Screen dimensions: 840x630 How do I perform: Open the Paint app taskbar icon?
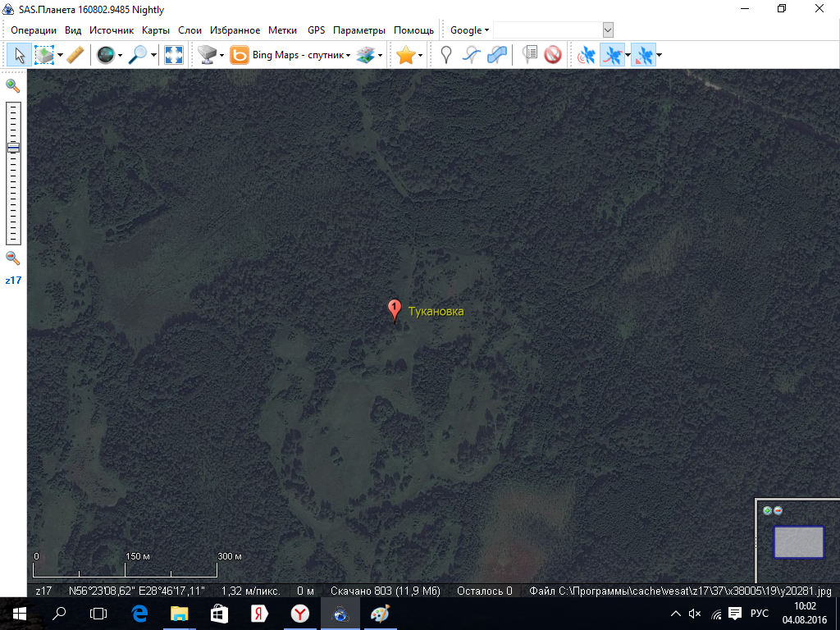pos(380,614)
